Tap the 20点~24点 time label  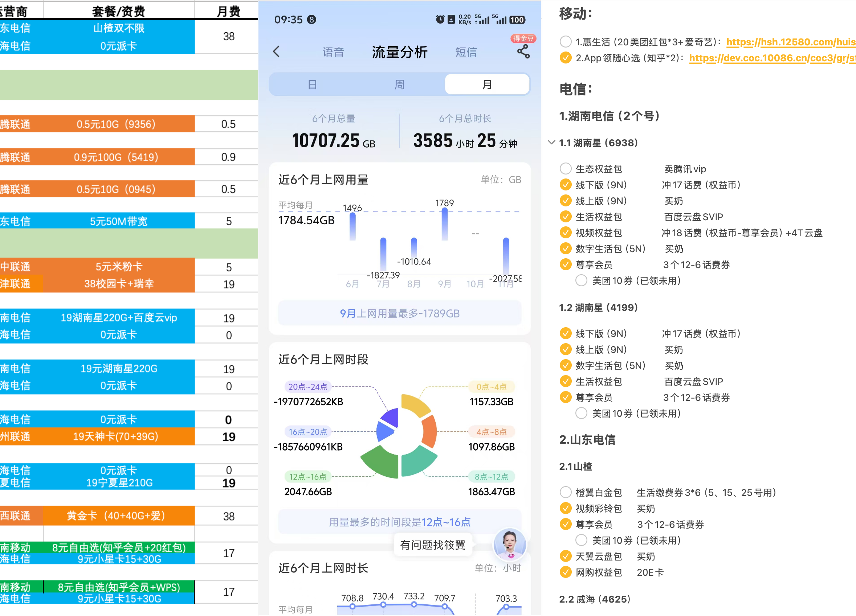coord(307,387)
